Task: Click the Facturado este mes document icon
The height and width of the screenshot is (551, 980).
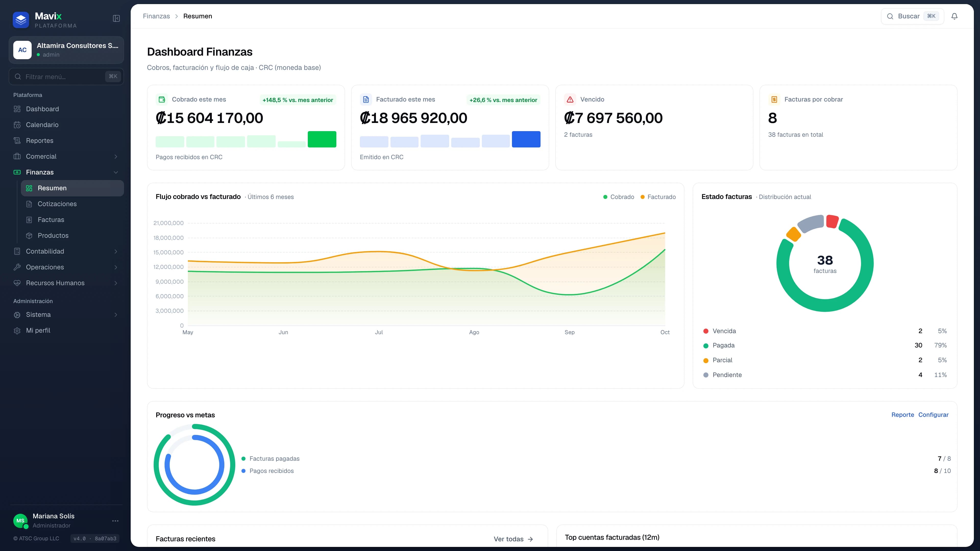Action: [366, 100]
